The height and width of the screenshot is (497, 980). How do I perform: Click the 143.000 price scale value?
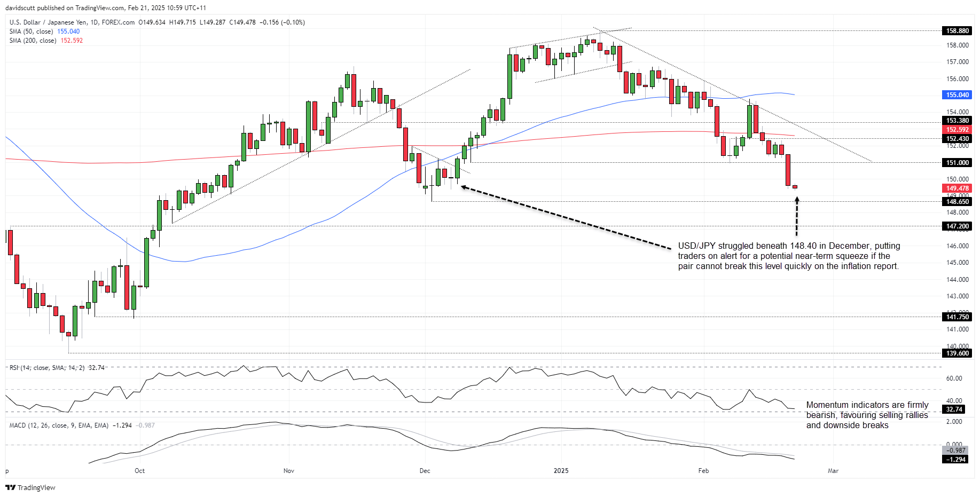click(x=958, y=296)
